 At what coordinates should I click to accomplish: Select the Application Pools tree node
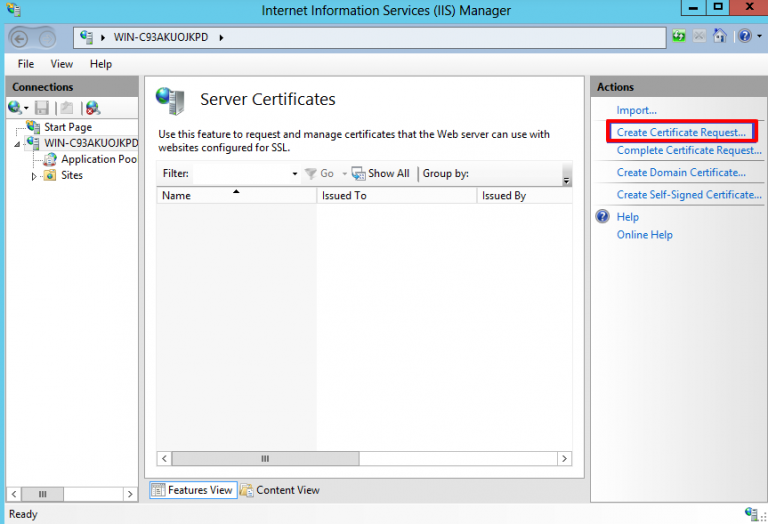click(x=98, y=159)
